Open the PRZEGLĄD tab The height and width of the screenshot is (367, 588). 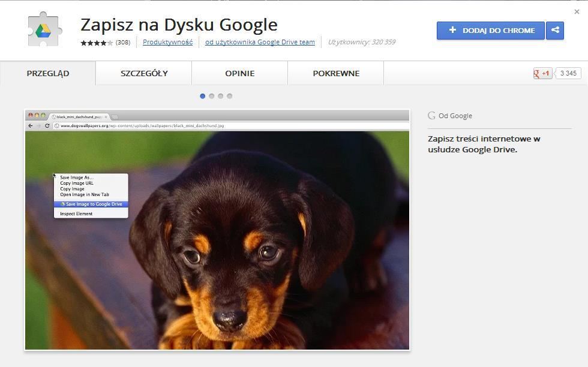[x=48, y=73]
